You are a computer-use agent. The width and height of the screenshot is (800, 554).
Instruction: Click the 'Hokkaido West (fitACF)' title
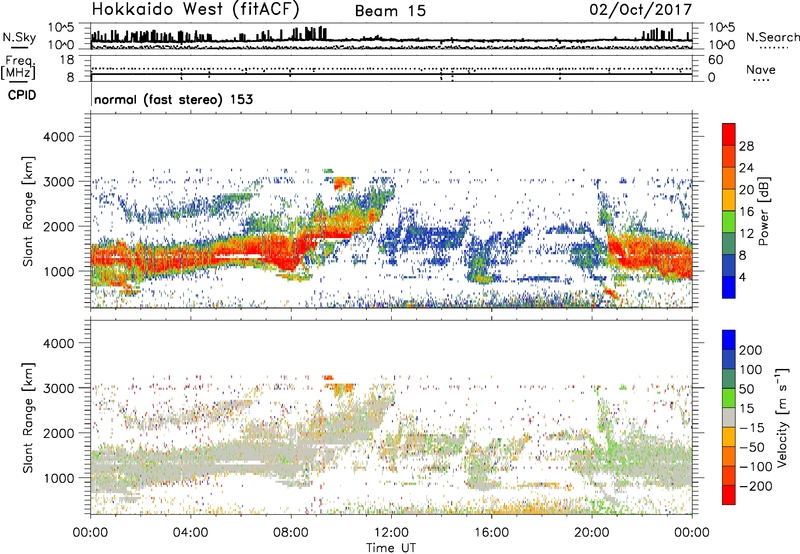(195, 10)
